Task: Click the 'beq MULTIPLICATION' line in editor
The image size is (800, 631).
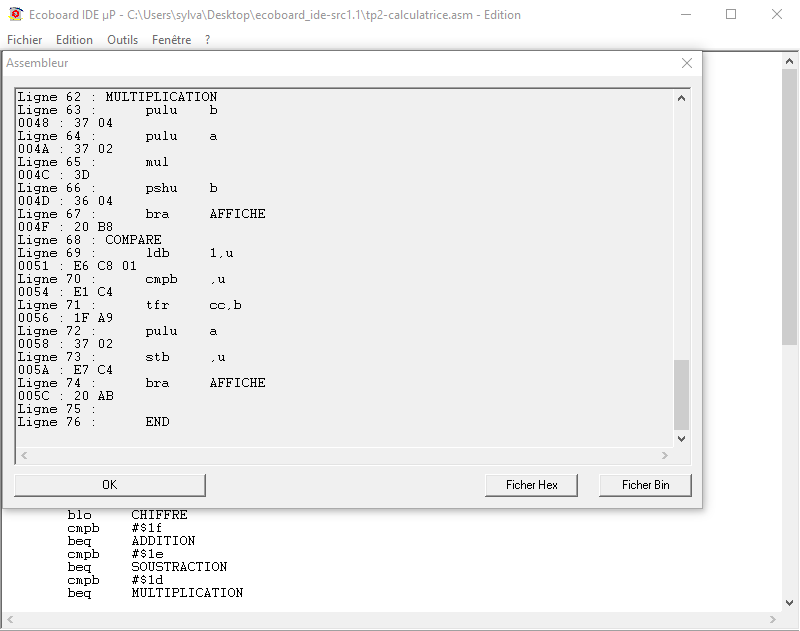Action: coord(155,593)
